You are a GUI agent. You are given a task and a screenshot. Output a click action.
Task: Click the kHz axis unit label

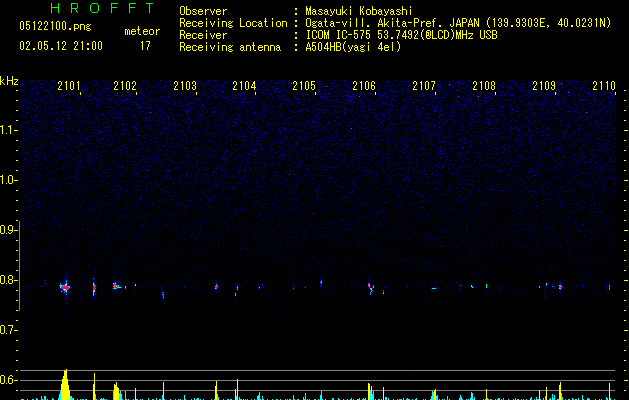pos(9,81)
